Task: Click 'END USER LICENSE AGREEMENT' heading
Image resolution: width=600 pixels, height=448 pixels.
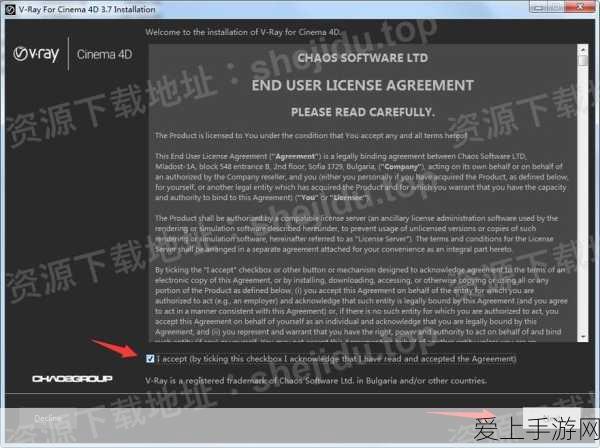Action: (362, 85)
